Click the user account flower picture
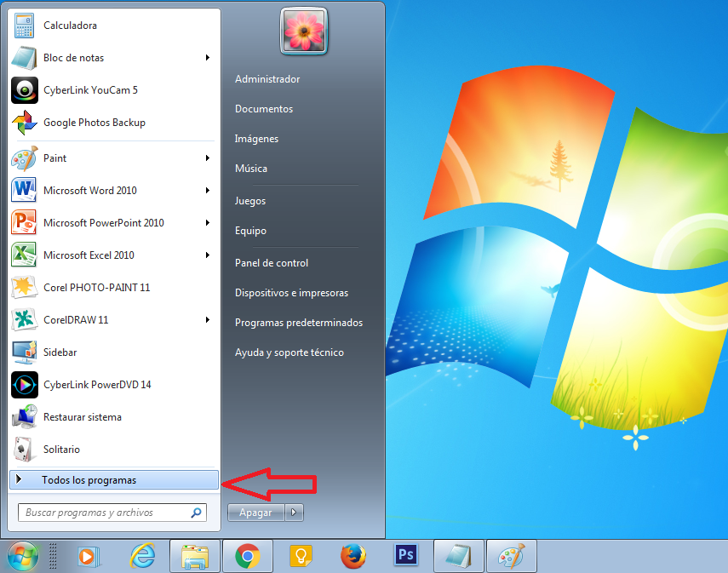This screenshot has width=728, height=573. [x=304, y=32]
